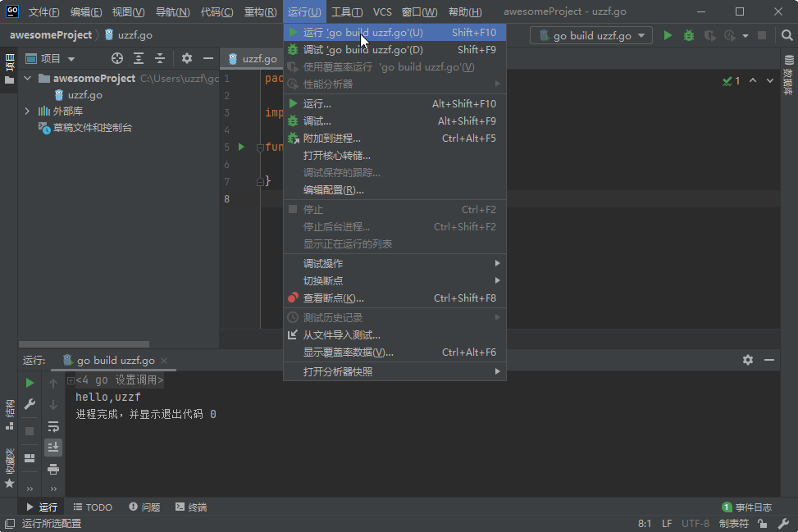Click tool window toggle icon in status bar corner

tap(9, 523)
